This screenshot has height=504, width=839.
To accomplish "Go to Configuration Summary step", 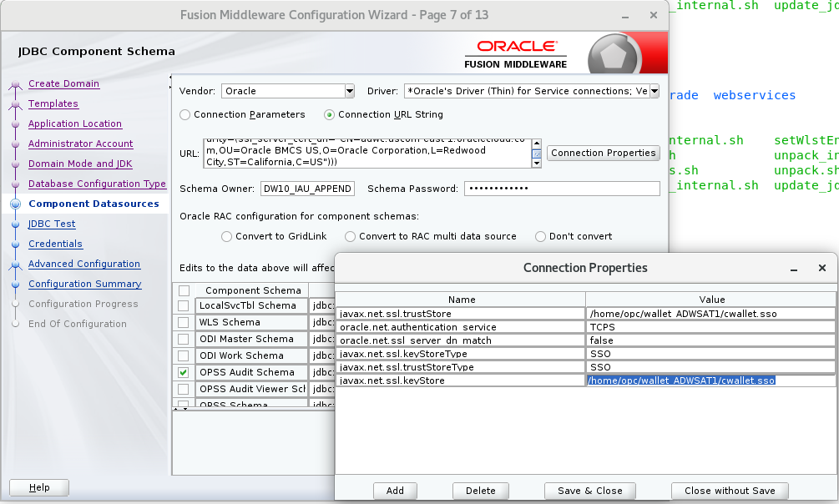I will click(84, 284).
